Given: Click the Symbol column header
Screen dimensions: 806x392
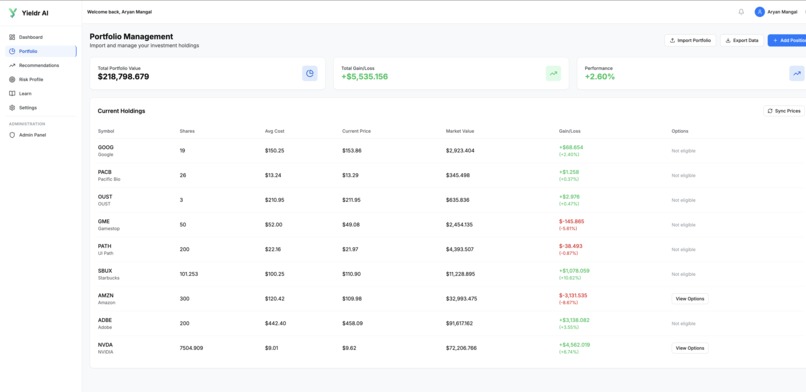Looking at the screenshot, I should (x=106, y=131).
